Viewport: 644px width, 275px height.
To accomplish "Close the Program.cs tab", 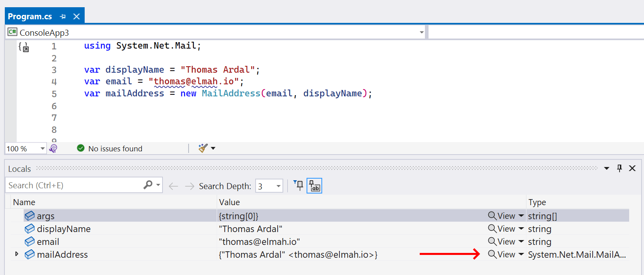I will coord(77,16).
